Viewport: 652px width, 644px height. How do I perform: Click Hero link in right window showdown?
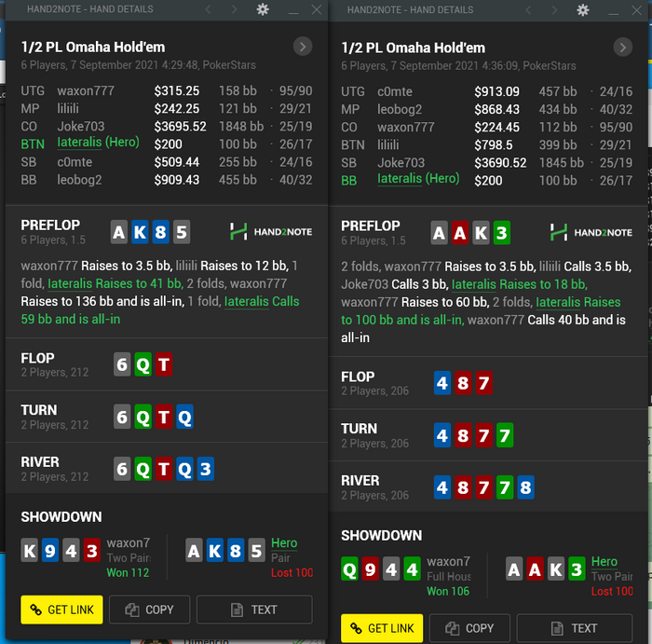click(604, 562)
